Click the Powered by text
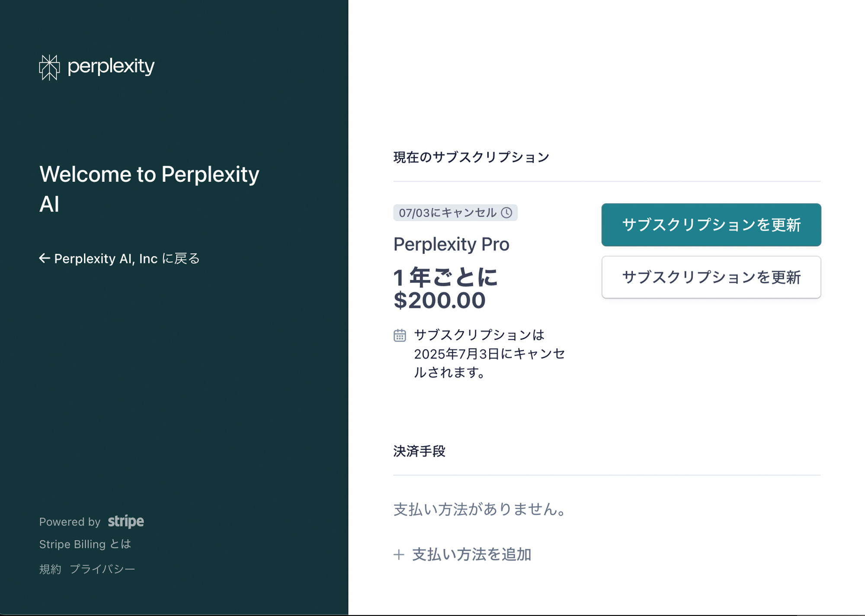The height and width of the screenshot is (616, 865). [x=70, y=522]
